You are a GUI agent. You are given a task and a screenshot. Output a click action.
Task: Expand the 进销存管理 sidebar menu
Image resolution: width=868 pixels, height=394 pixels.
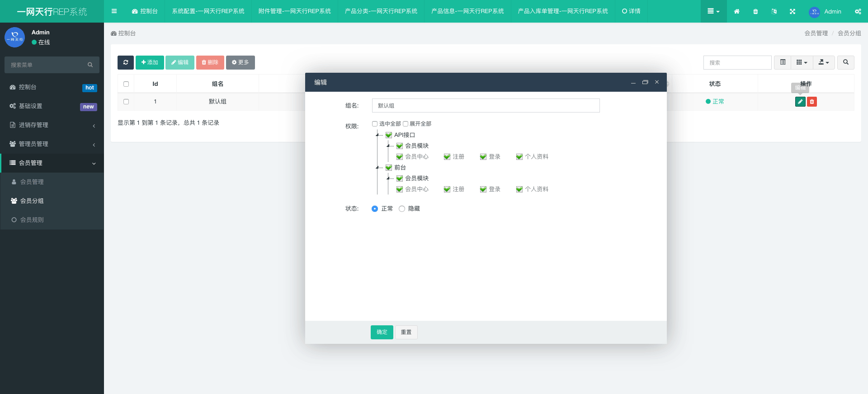tap(52, 125)
